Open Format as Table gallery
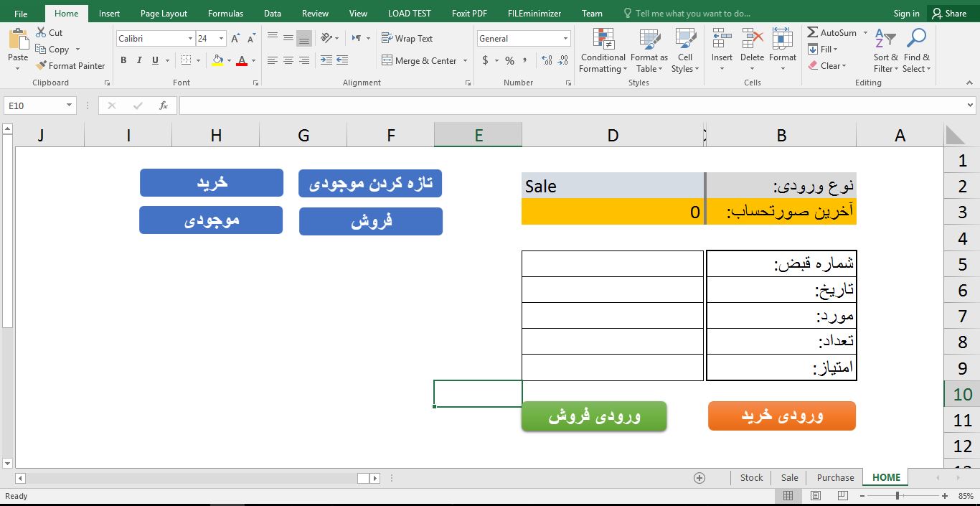 coord(649,51)
